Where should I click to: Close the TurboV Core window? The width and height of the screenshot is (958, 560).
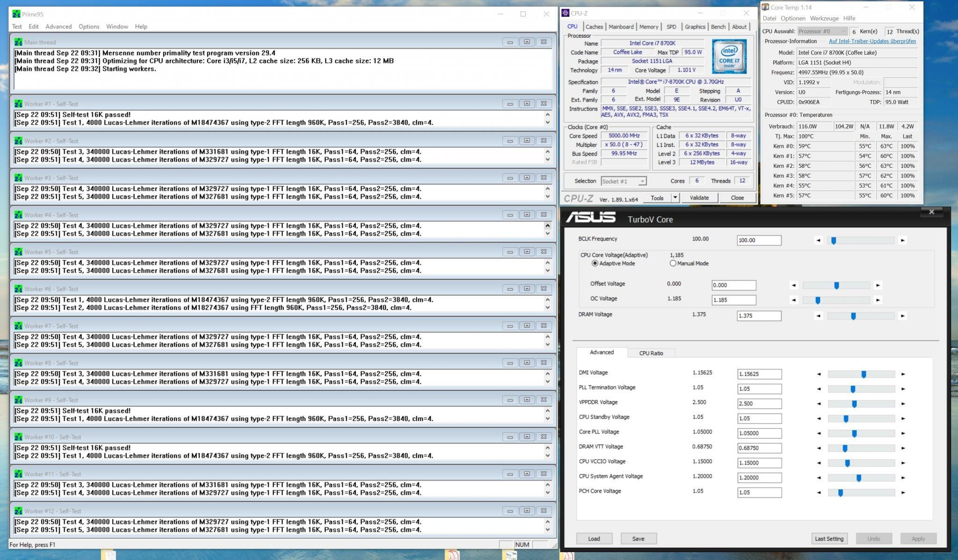click(x=931, y=212)
